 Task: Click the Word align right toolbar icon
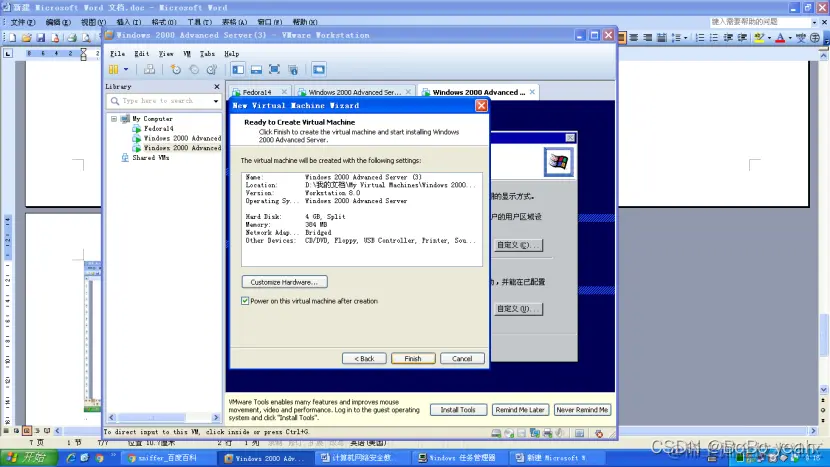647,38
